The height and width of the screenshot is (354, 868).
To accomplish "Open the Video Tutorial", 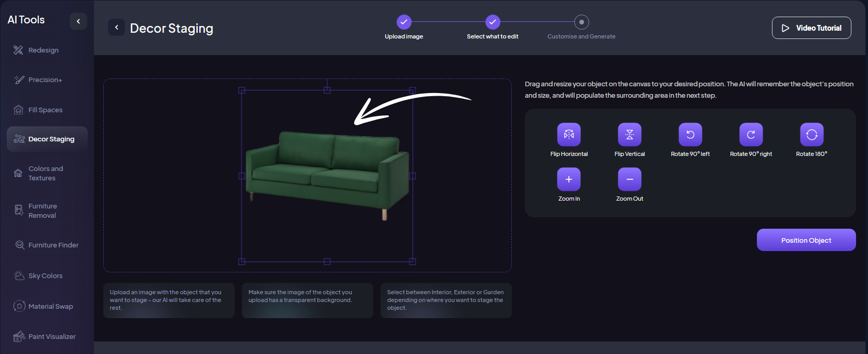I will tap(811, 28).
